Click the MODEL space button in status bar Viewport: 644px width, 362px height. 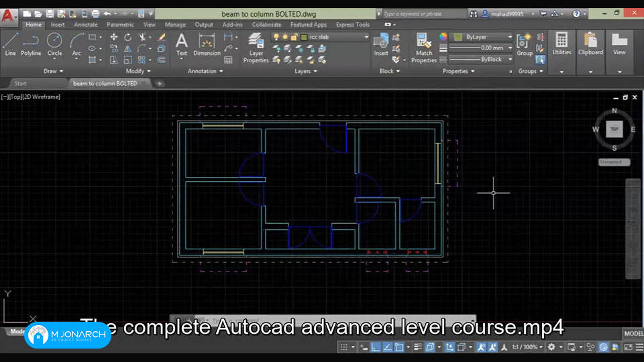coord(633,334)
